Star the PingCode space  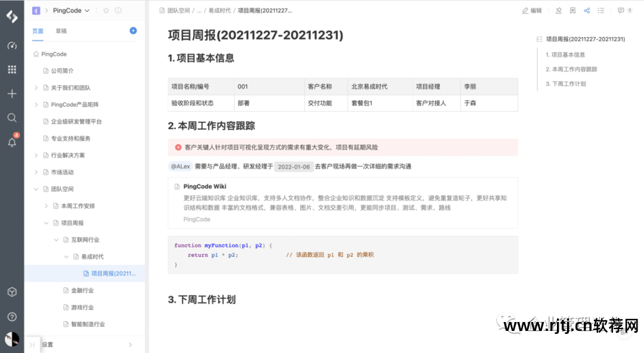[106, 11]
